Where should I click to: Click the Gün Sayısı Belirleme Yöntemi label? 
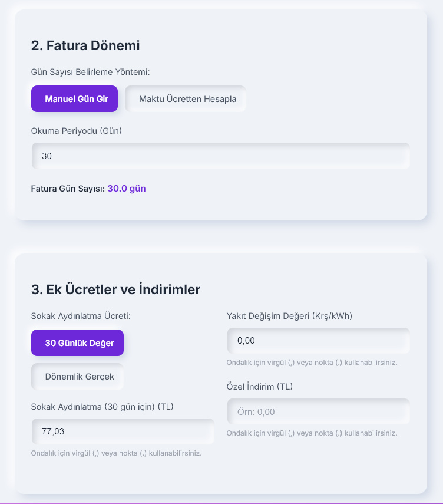(x=91, y=72)
